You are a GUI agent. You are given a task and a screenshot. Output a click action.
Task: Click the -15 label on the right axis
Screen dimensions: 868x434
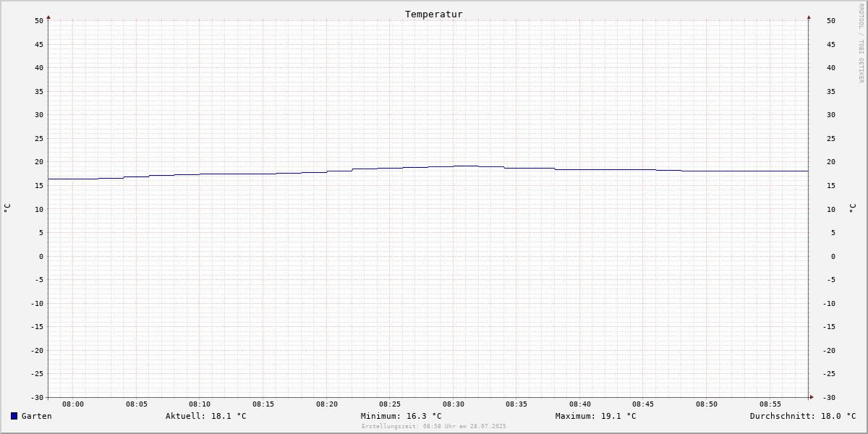828,326
